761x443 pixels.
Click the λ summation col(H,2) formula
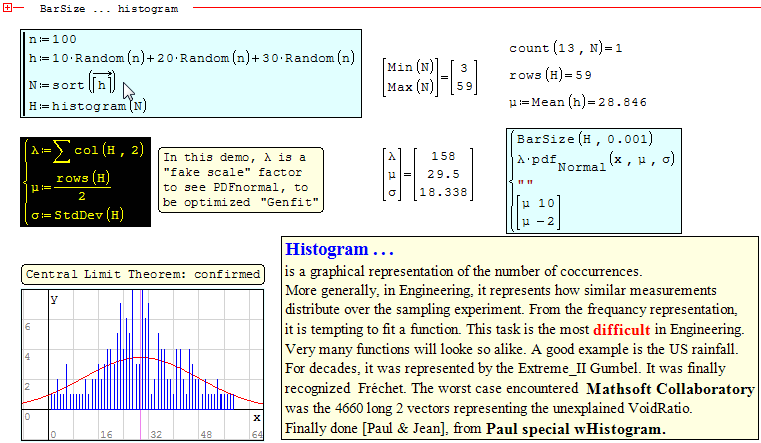pos(86,149)
